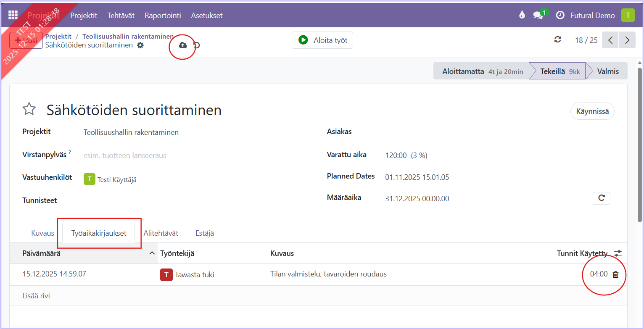Click the droplet icon in top bar
The height and width of the screenshot is (329, 644).
[522, 16]
